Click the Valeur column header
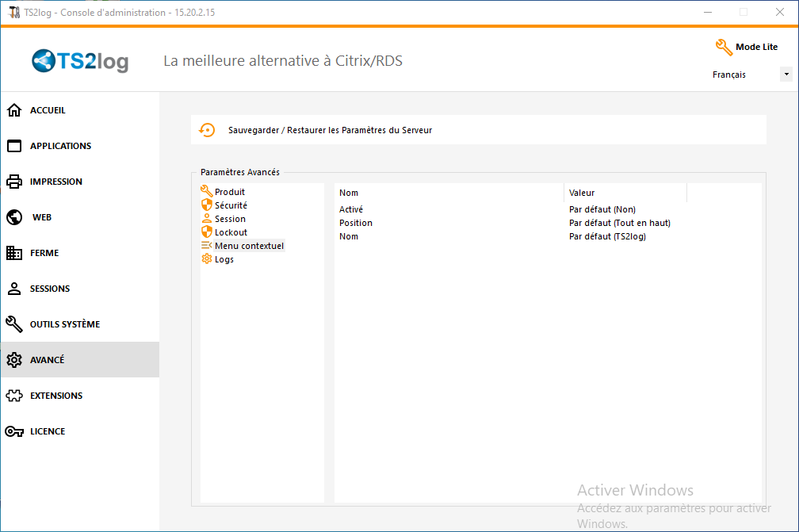The image size is (799, 532). coord(625,193)
